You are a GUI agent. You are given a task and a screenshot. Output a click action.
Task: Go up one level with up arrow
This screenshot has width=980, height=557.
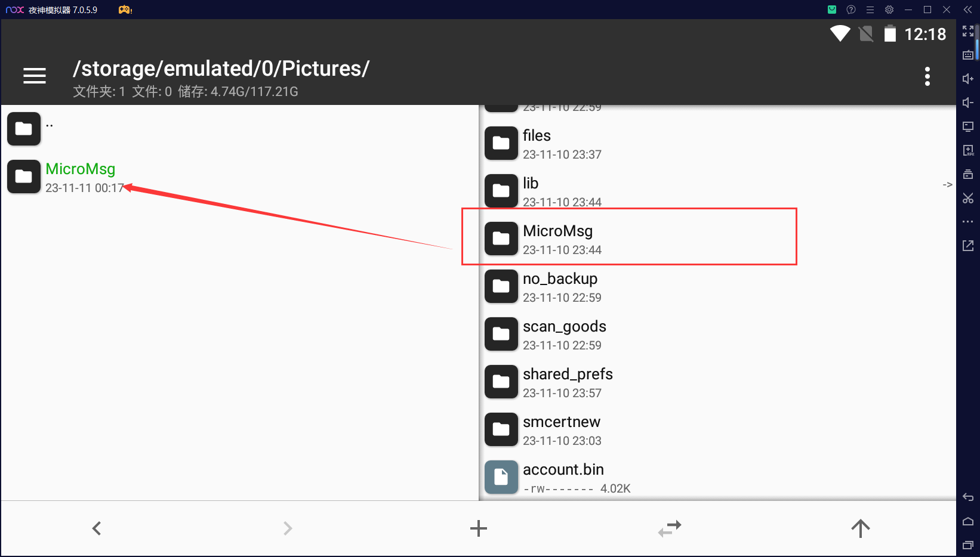(x=861, y=528)
